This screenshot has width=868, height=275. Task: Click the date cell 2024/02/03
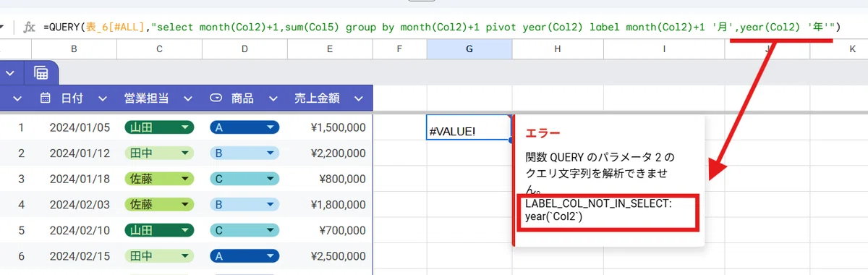80,205
